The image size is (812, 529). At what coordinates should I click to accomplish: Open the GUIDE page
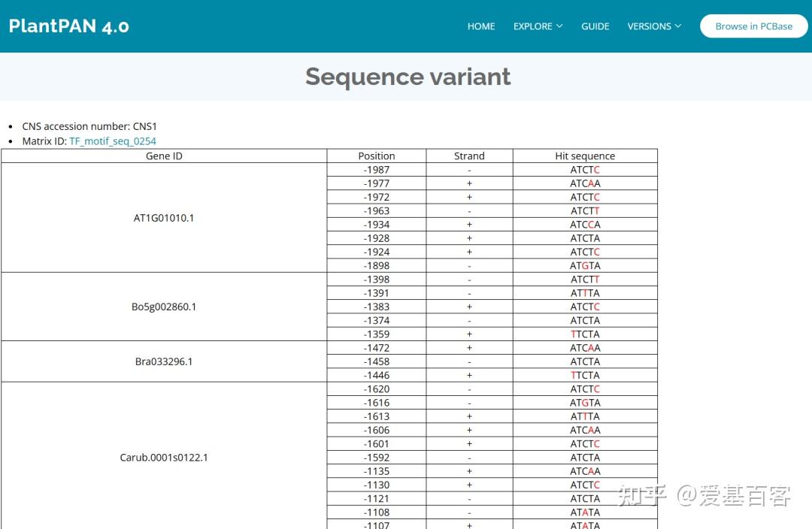tap(595, 26)
